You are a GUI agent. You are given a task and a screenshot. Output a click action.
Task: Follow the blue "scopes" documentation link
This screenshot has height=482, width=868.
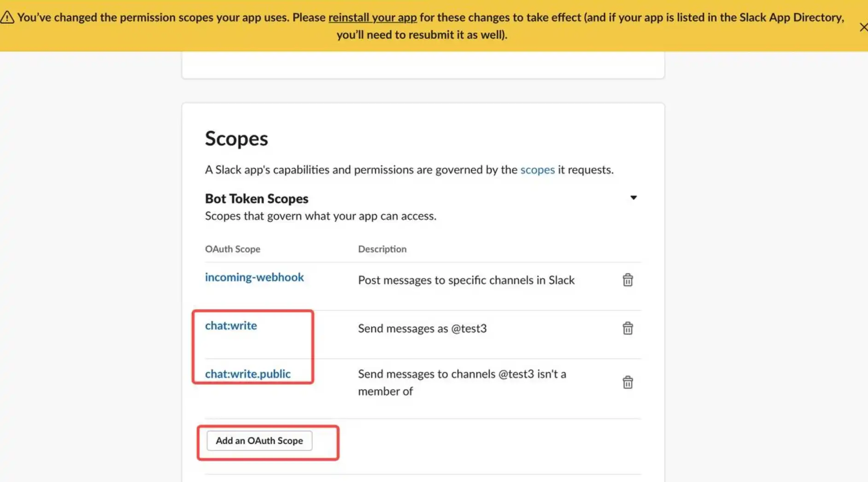[x=537, y=170]
